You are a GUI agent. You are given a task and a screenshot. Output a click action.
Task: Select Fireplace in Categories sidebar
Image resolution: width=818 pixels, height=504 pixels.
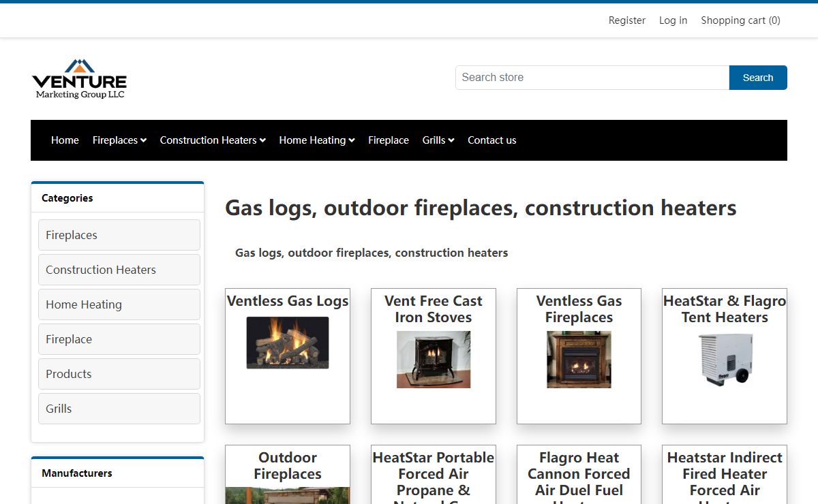(119, 339)
